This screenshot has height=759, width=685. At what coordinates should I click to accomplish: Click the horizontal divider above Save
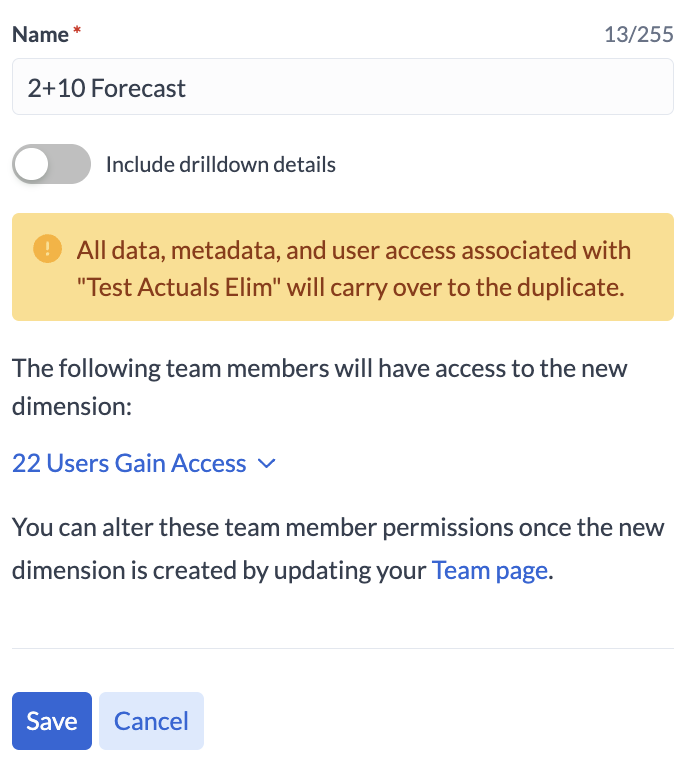coord(342,648)
